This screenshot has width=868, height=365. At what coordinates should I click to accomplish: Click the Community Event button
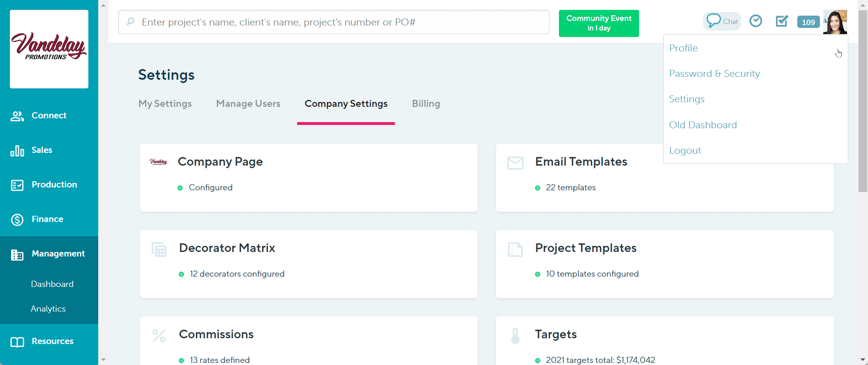point(598,23)
